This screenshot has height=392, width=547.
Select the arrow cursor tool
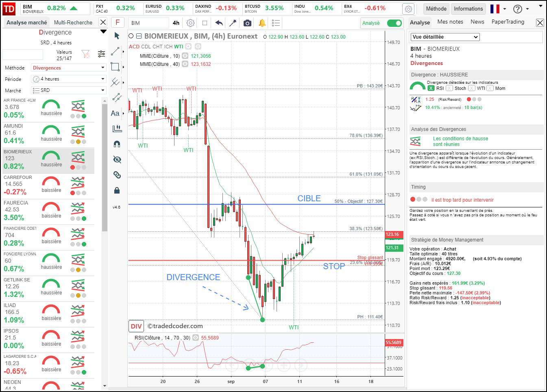tap(117, 36)
